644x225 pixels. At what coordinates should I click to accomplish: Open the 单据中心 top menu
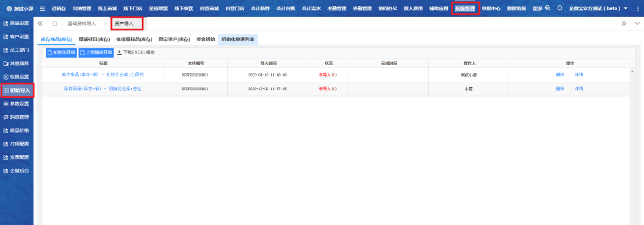[x=491, y=8]
